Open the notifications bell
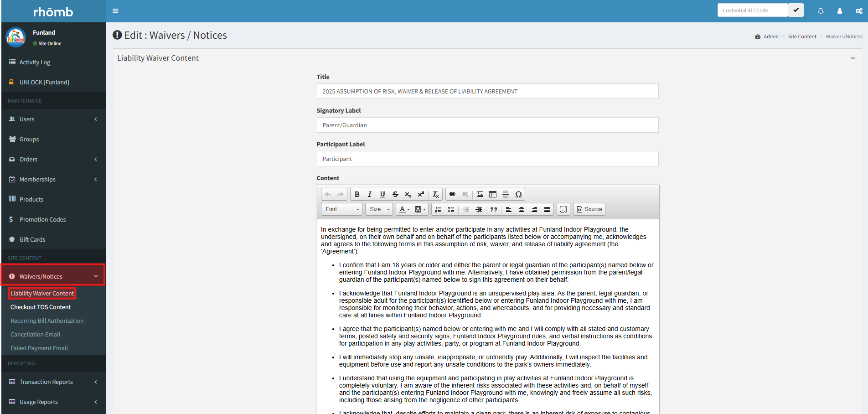 [x=821, y=11]
